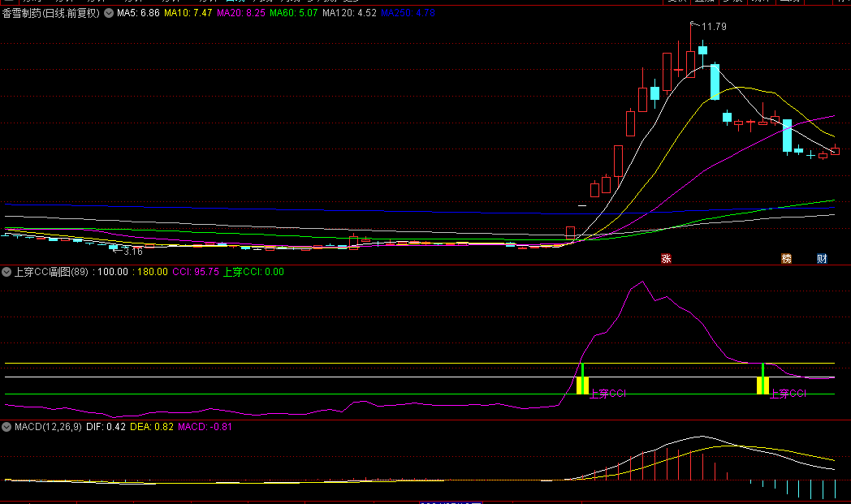Click the magenta CCI value label

pyautogui.click(x=196, y=272)
